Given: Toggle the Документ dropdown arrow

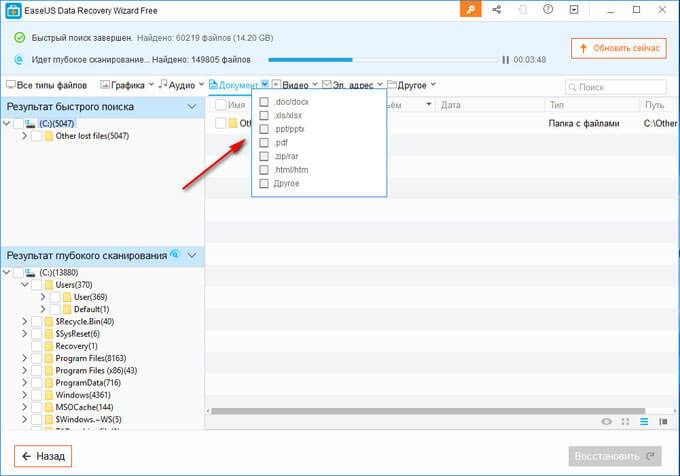Looking at the screenshot, I should (265, 84).
